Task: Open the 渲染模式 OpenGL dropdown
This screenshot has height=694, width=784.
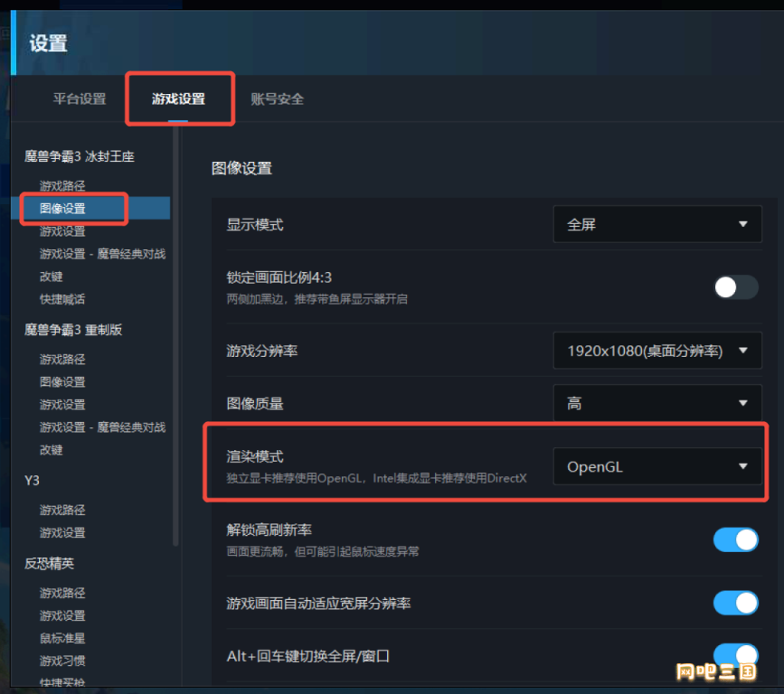Action: click(657, 466)
